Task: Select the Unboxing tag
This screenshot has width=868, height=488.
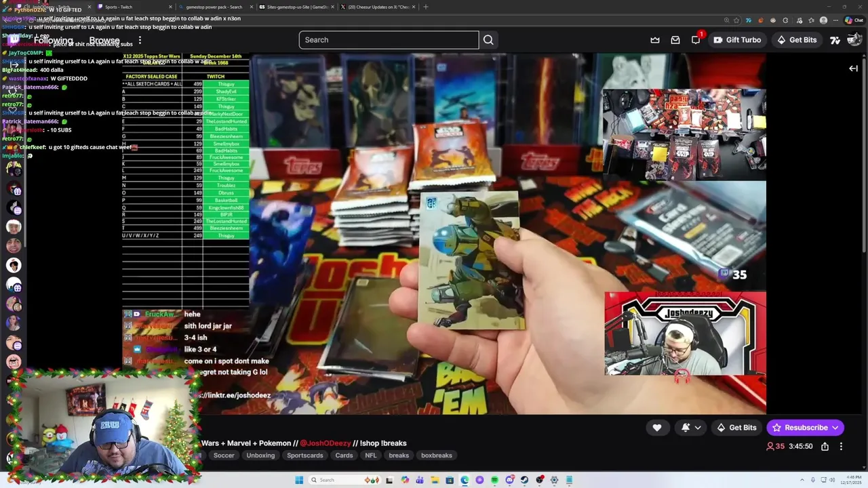Action: [x=260, y=455]
